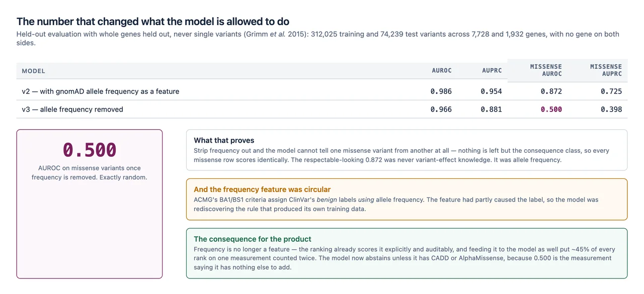Select the highlighted 0.500 missense AUROC cell

coord(551,109)
